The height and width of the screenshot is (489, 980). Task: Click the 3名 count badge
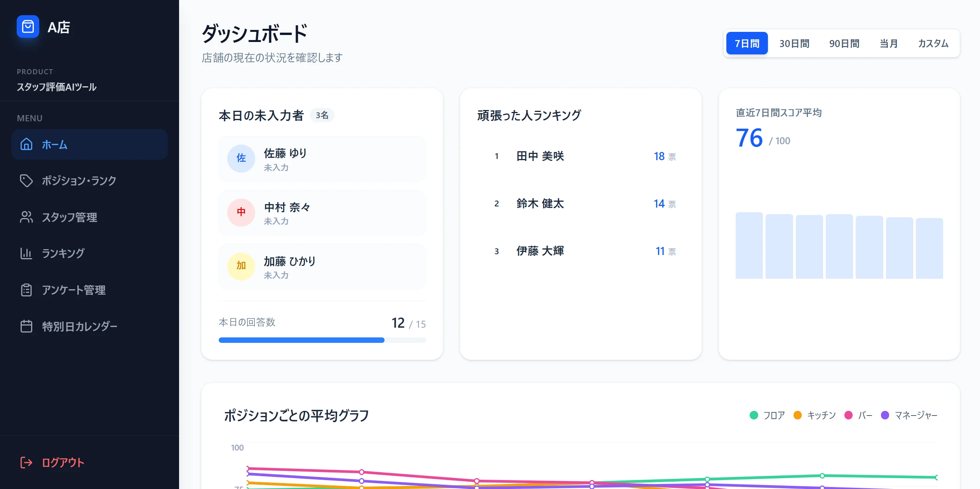[x=322, y=115]
